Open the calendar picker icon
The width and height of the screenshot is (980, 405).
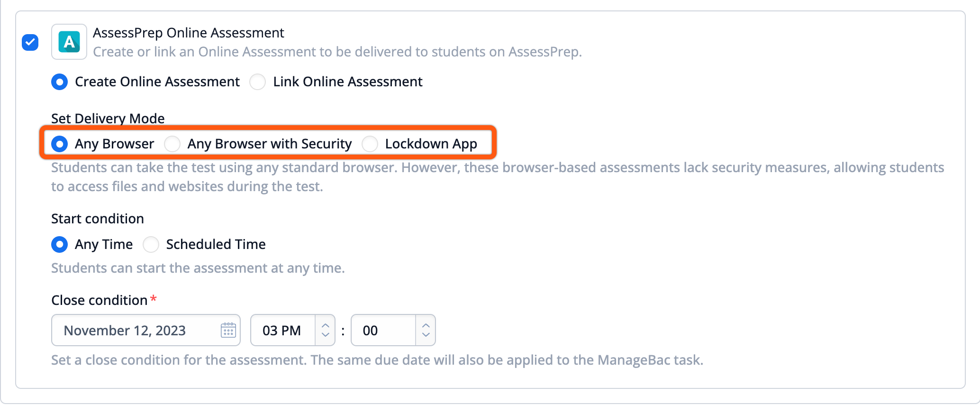(x=228, y=331)
